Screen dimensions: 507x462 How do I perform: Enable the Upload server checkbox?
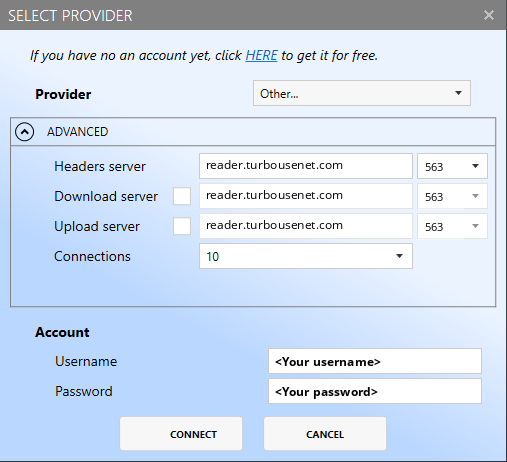coord(182,226)
